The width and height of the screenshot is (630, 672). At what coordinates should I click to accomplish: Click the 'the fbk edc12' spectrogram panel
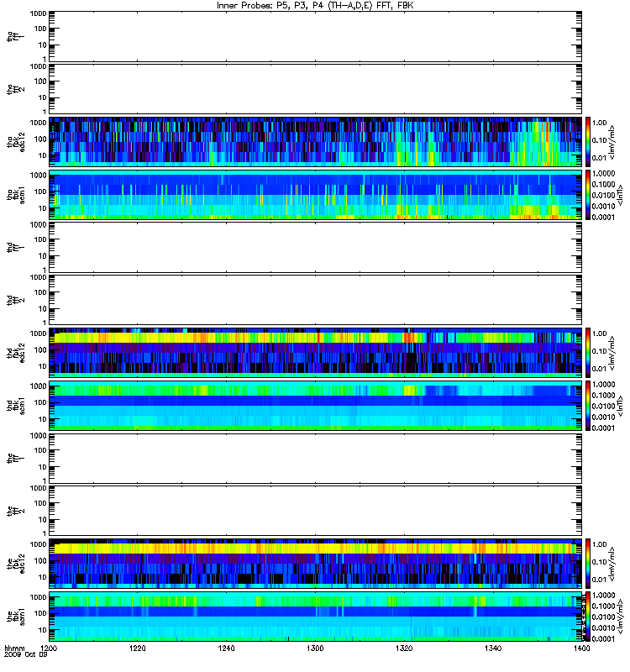315,564
